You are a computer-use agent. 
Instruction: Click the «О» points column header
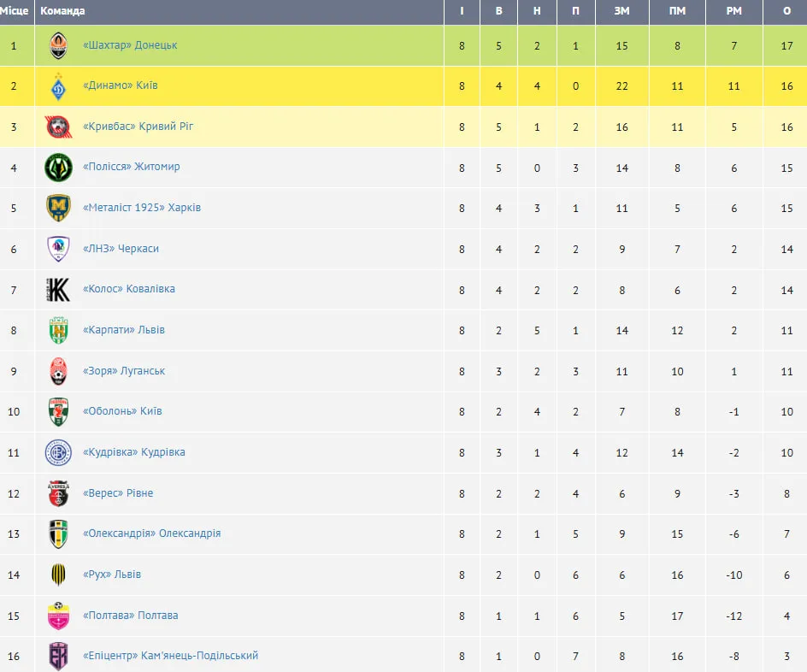tap(786, 11)
